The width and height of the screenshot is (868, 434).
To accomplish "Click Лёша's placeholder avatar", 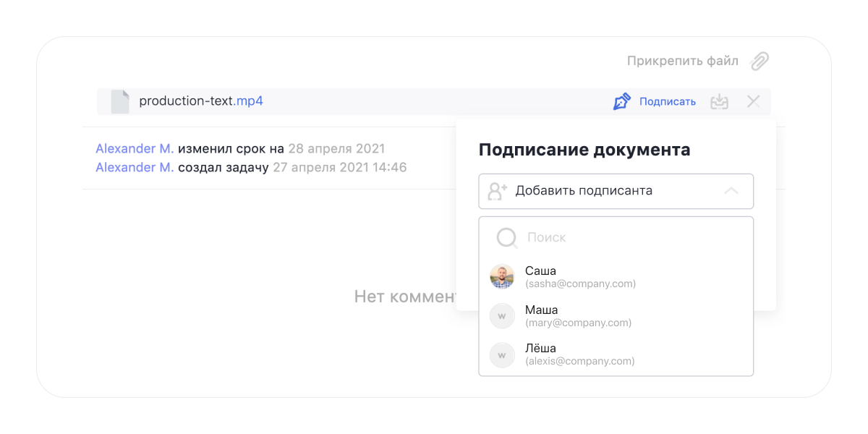I will tap(502, 354).
